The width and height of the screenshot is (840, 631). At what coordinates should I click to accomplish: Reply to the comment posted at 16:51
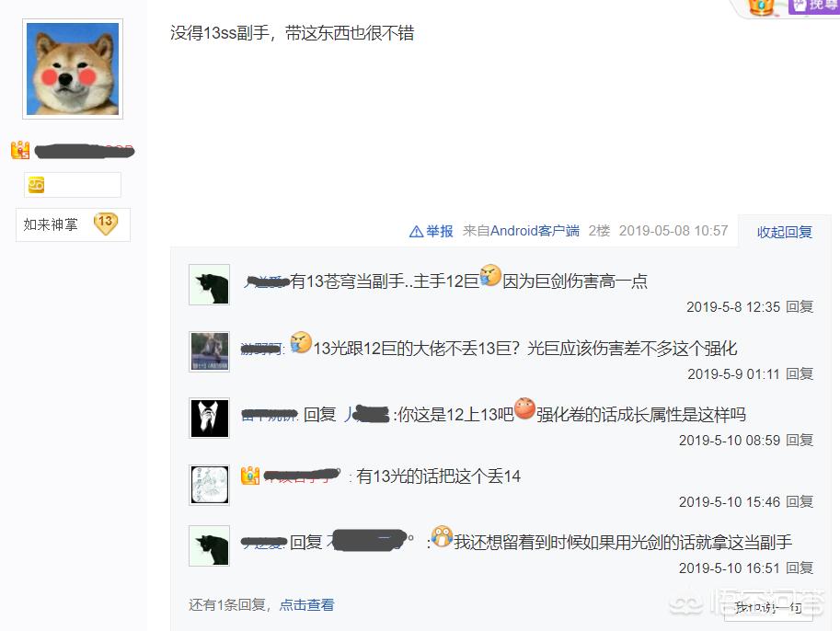(x=800, y=568)
